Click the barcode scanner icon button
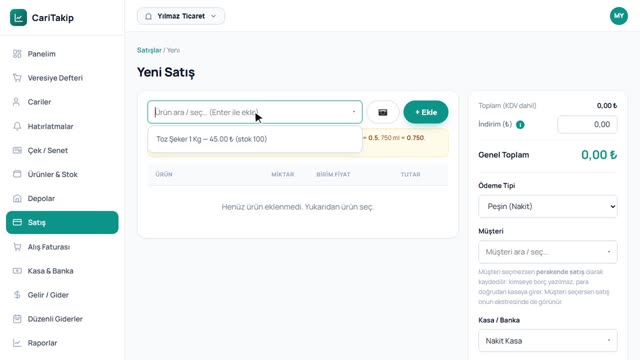The width and height of the screenshot is (640, 360). pos(382,112)
